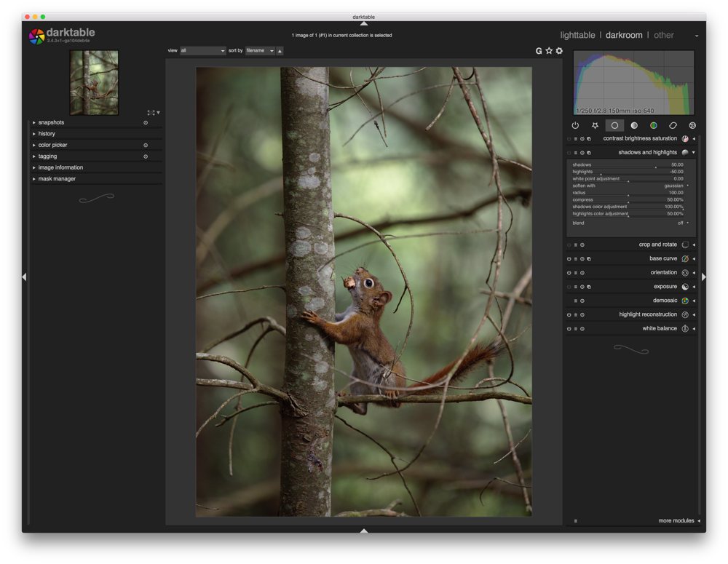This screenshot has height=564, width=728.
Task: Reset the color picker panel
Action: click(x=146, y=146)
